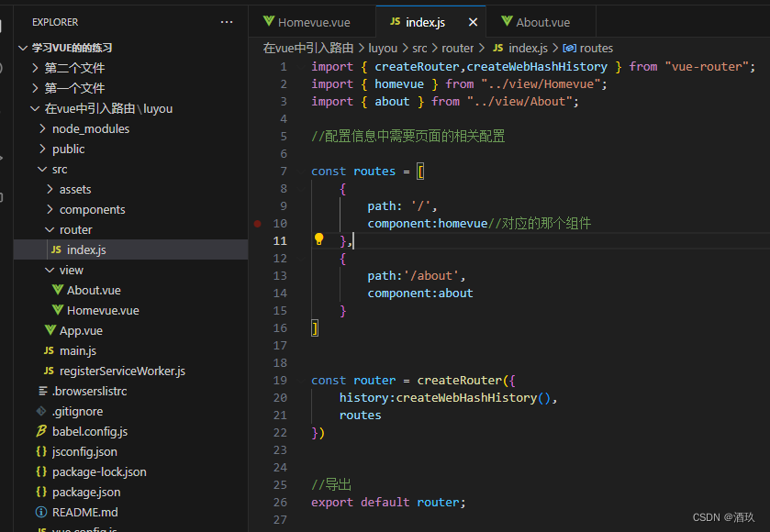This screenshot has width=770, height=532.
Task: Click the Vue icon on Homevue.vue tab
Action: point(269,20)
